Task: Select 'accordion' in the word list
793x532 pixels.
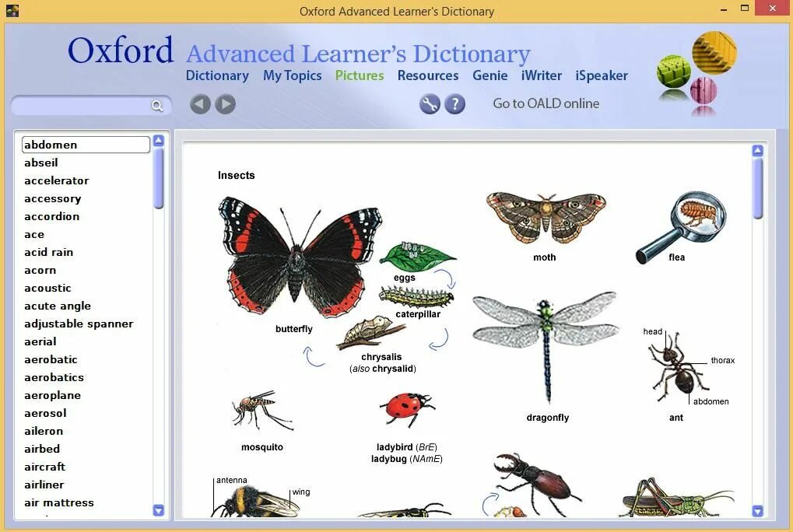Action: click(51, 216)
